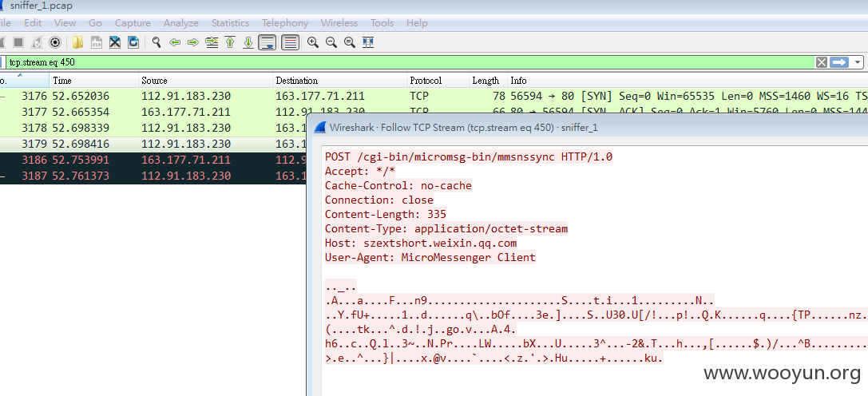Viewport: 868px width, 396px height.
Task: Clear the display filter
Action: (822, 62)
